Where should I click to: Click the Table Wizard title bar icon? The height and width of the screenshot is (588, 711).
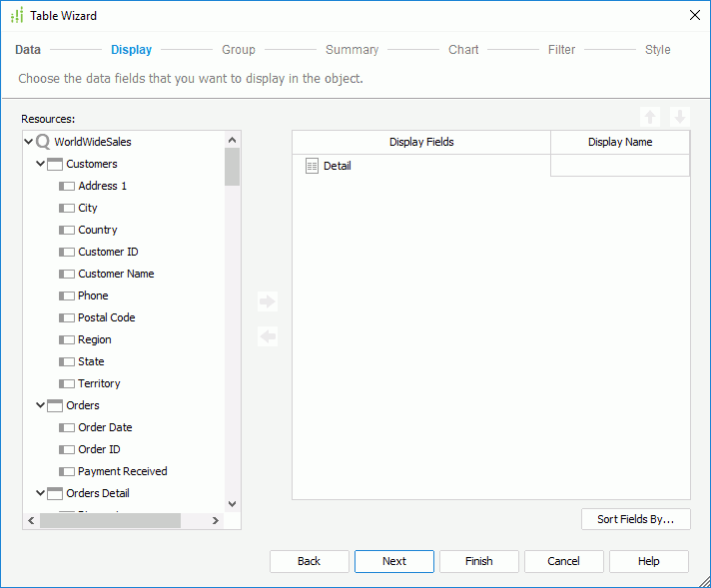click(17, 15)
